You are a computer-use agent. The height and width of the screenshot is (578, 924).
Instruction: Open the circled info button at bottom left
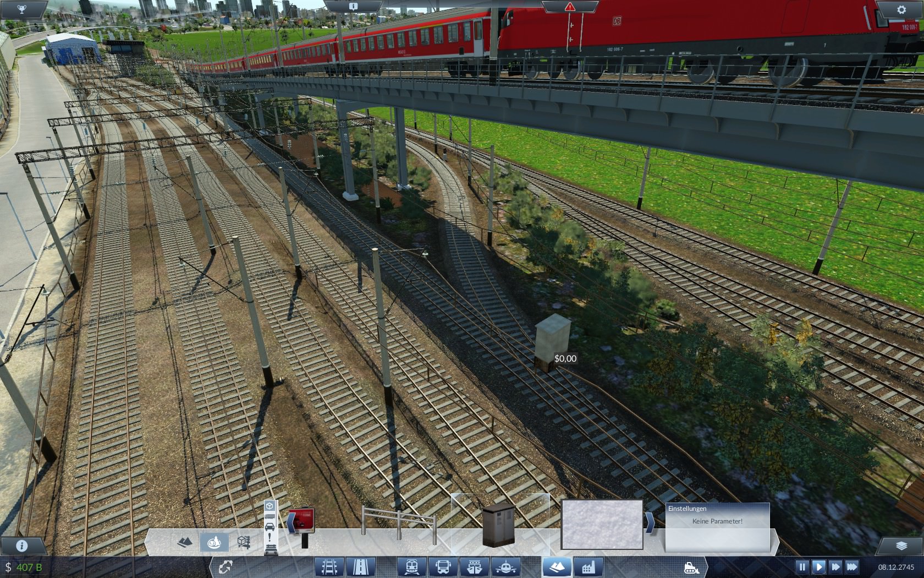[x=21, y=546]
